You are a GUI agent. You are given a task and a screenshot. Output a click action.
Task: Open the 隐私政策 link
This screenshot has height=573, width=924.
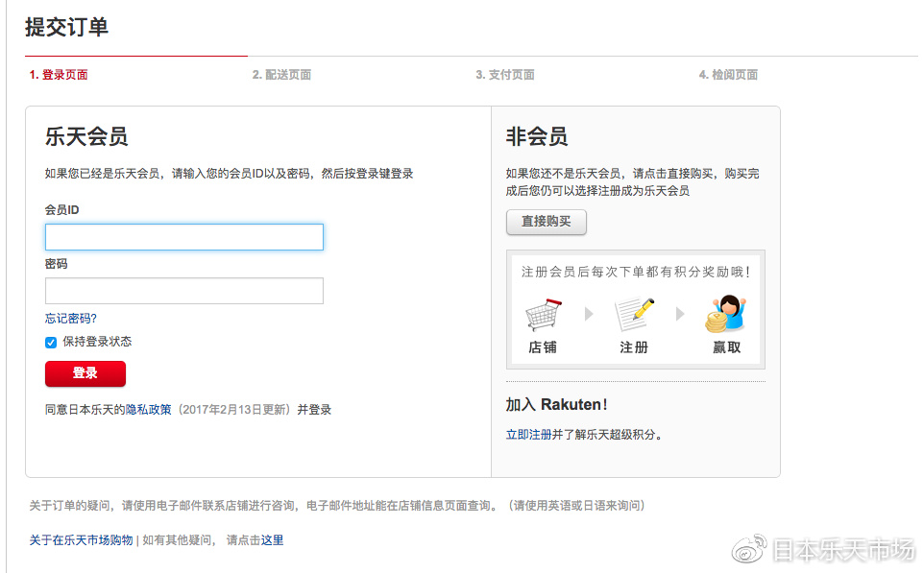point(148,409)
